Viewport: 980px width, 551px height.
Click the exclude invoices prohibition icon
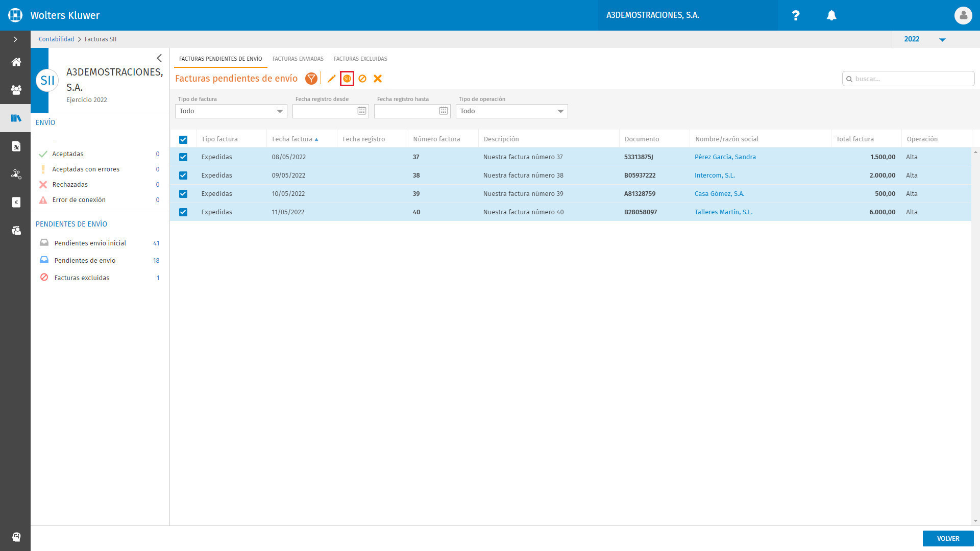pyautogui.click(x=362, y=79)
